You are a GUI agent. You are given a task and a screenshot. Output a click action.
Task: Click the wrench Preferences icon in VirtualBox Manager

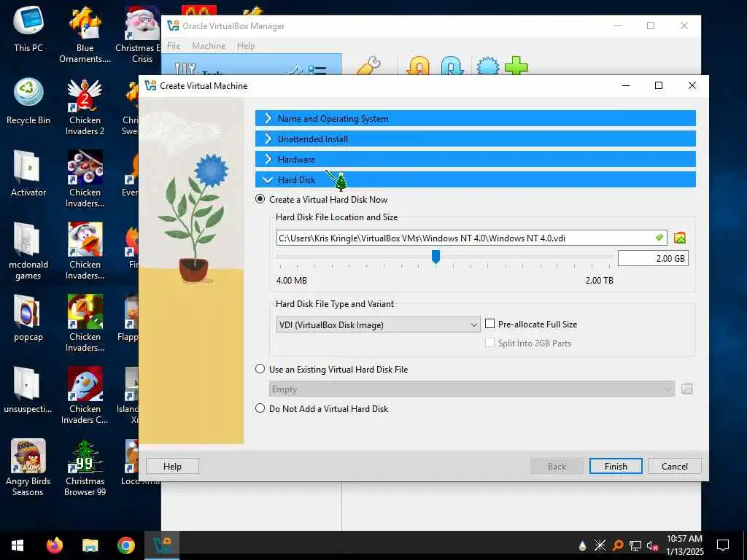pos(369,66)
